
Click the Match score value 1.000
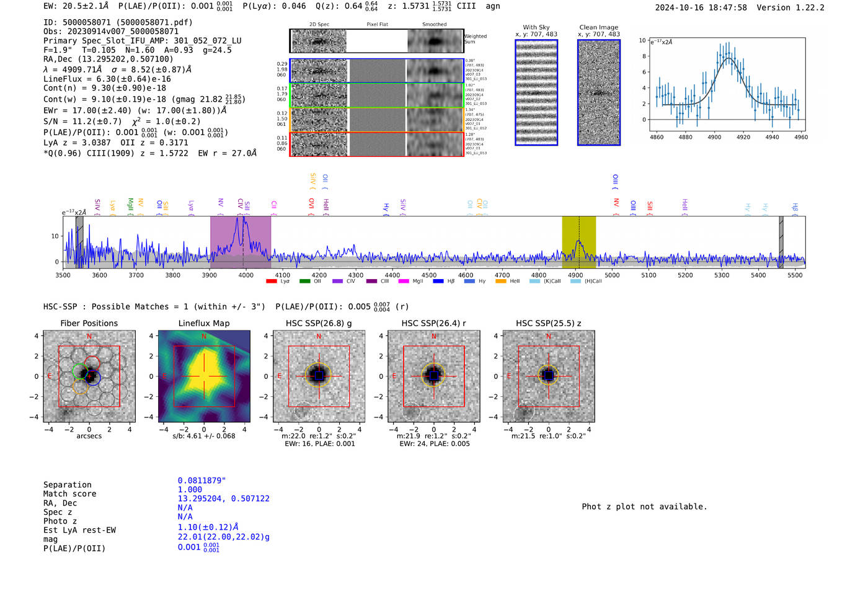coord(190,489)
